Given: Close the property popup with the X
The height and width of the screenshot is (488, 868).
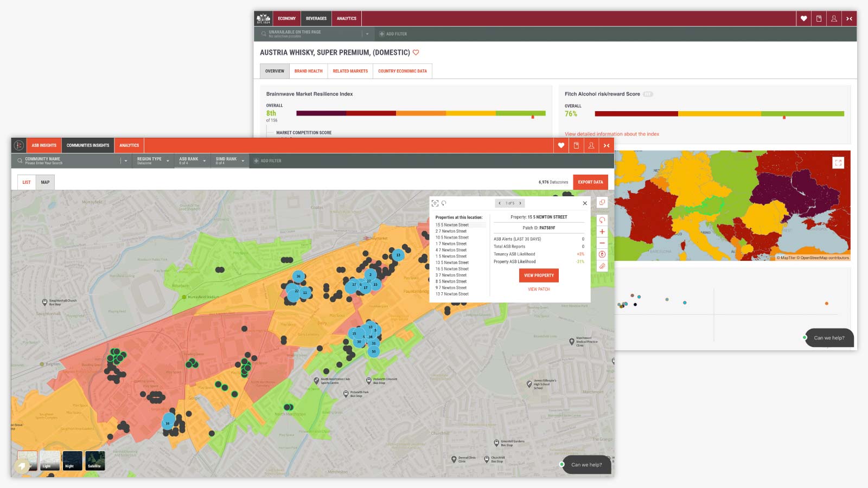Looking at the screenshot, I should click(x=585, y=203).
